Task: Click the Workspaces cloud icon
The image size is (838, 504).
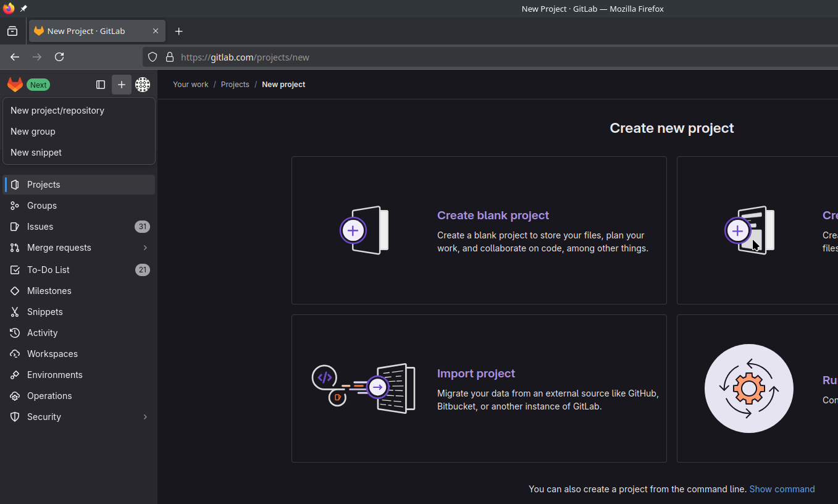Action: 15,354
